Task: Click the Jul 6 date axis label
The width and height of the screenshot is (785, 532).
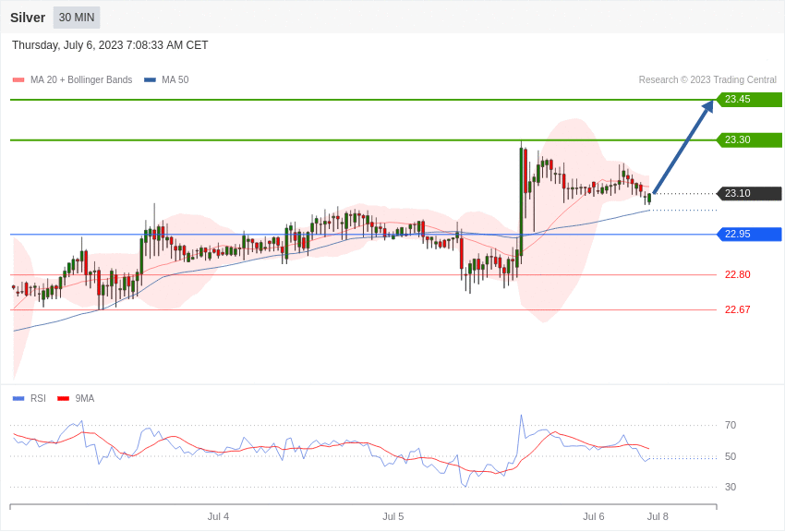Action: click(594, 516)
